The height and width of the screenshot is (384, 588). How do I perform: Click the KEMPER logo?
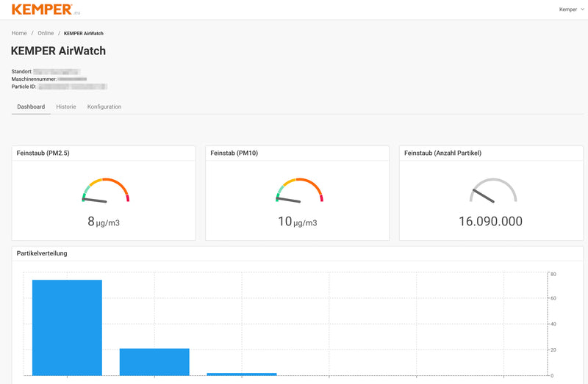click(42, 10)
